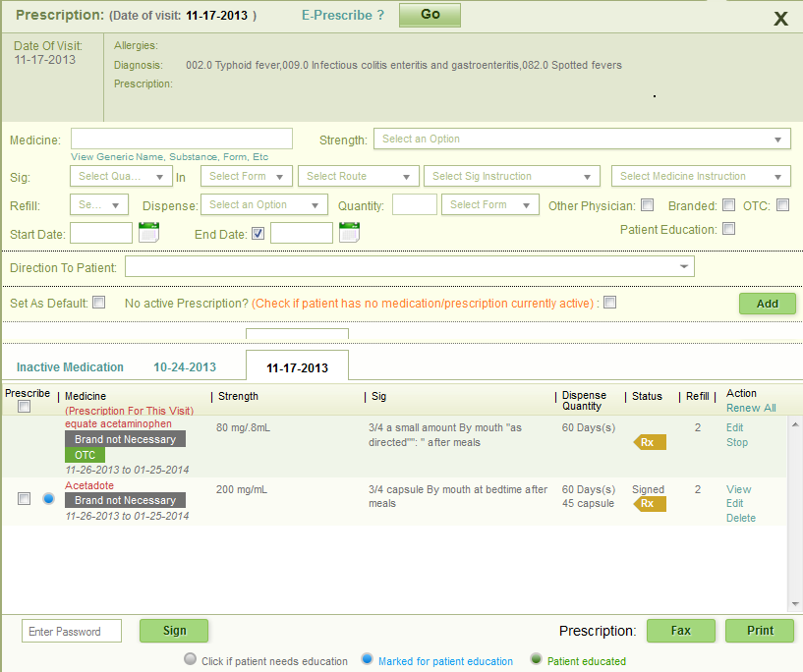The height and width of the screenshot is (672, 803).
Task: Select all via Prescribe header checkbox
Action: [24, 407]
